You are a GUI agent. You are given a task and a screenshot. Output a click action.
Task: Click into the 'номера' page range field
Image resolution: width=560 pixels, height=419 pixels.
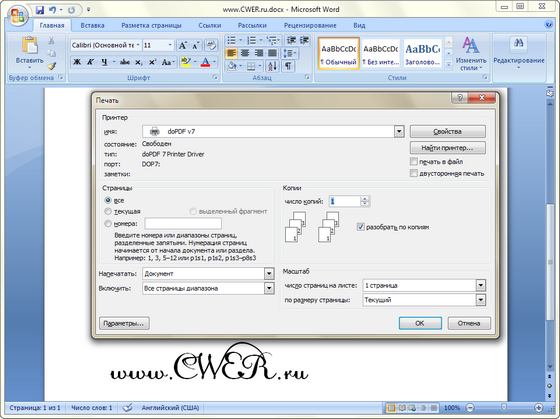183,224
